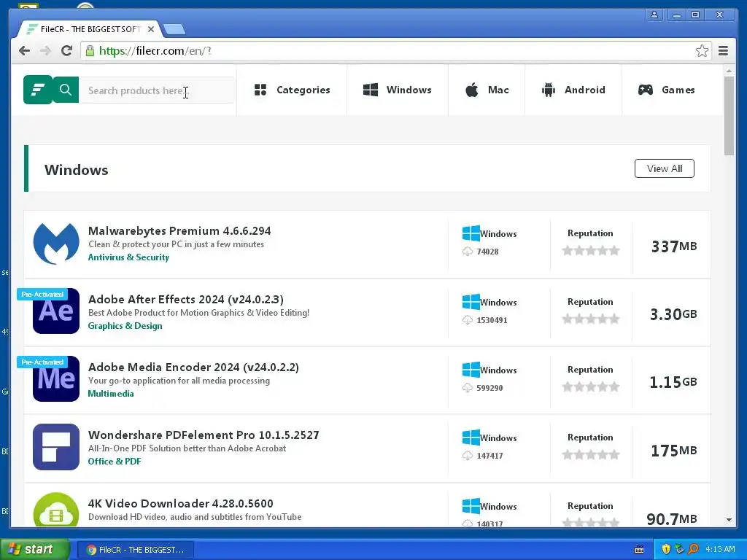Click the Wondershare PDFelement app icon
The height and width of the screenshot is (560, 747).
56,447
